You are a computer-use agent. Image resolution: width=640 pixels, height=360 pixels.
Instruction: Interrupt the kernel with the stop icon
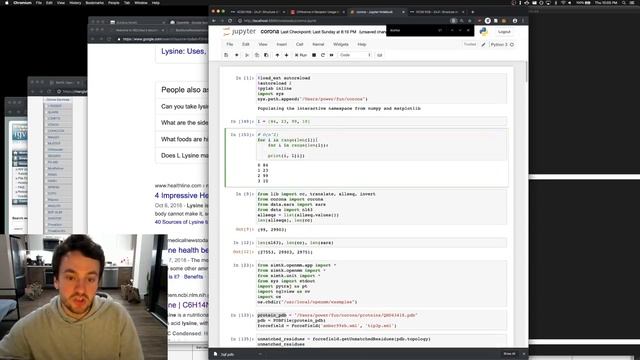[x=314, y=55]
